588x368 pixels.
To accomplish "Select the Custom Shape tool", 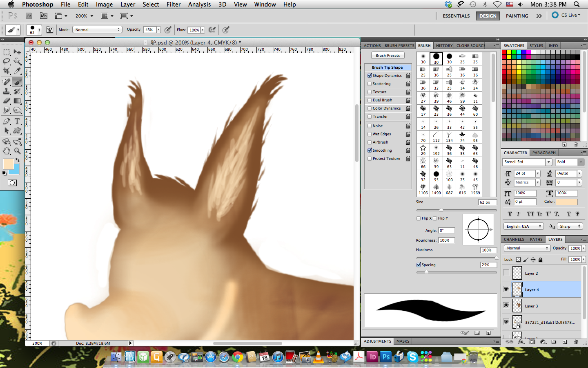I will click(17, 130).
